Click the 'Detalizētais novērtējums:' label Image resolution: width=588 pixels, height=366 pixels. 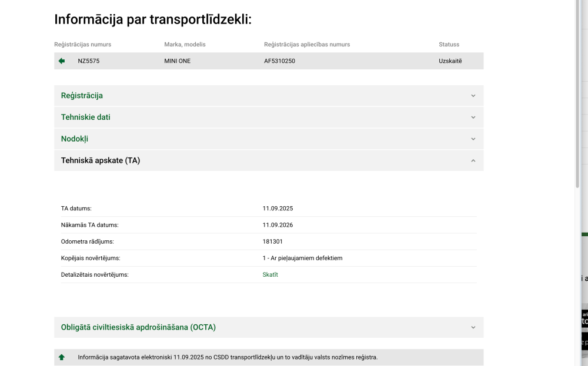(x=95, y=274)
